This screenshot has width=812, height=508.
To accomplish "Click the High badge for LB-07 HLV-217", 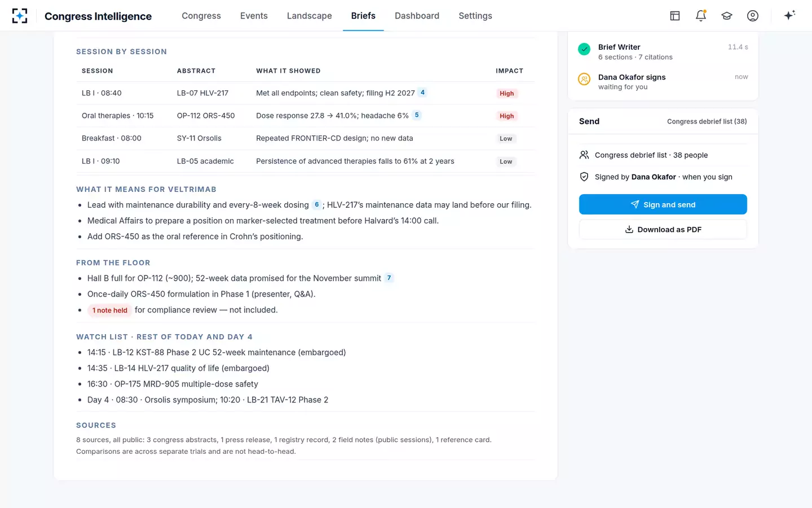I will pos(507,94).
